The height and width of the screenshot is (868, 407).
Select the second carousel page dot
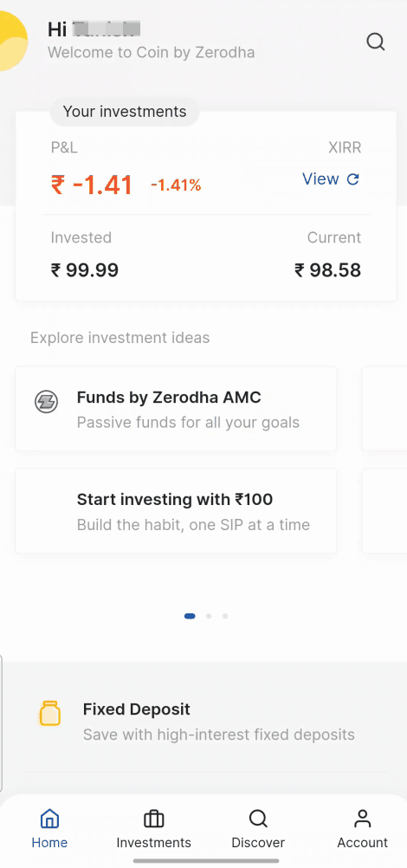[209, 616]
